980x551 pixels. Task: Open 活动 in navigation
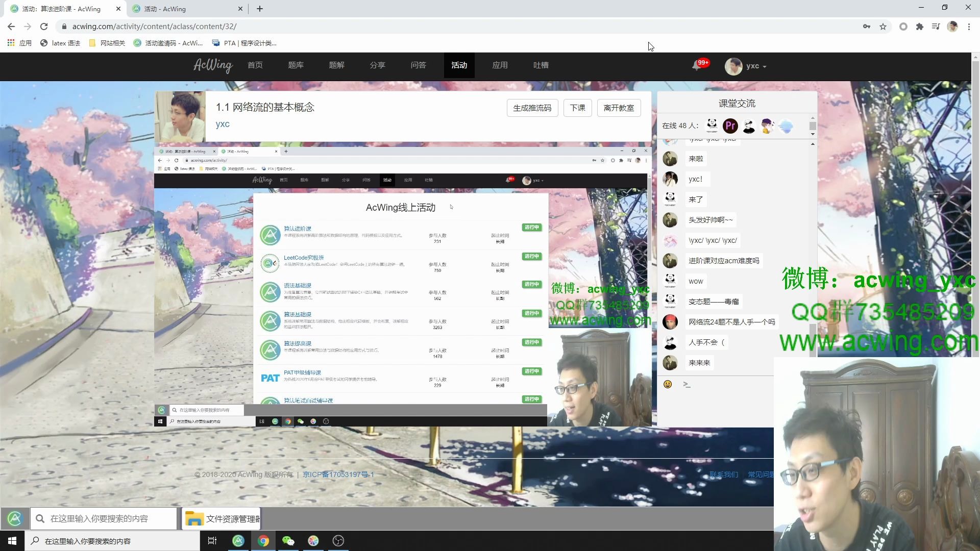pos(459,65)
